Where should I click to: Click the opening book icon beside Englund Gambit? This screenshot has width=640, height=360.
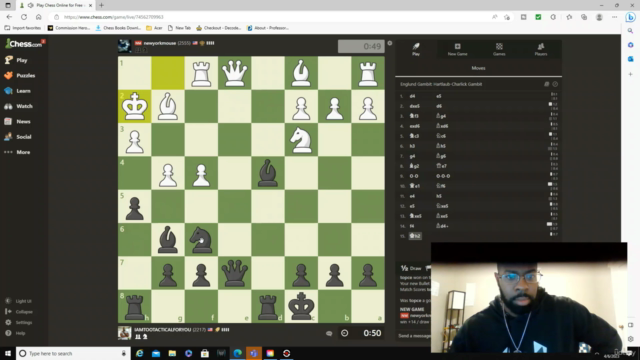(546, 84)
